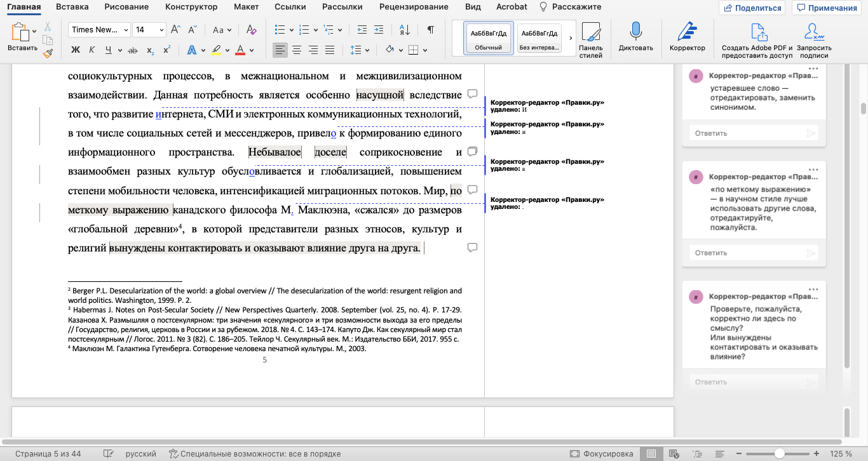Viewport: 868px width, 461px height.
Task: Toggle Print layout view in the status bar
Action: (x=651, y=454)
